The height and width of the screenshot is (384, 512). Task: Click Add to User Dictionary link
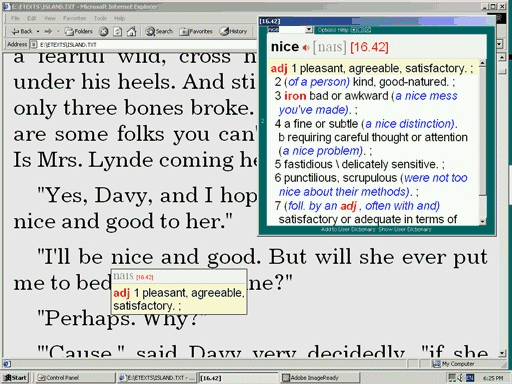click(x=348, y=229)
